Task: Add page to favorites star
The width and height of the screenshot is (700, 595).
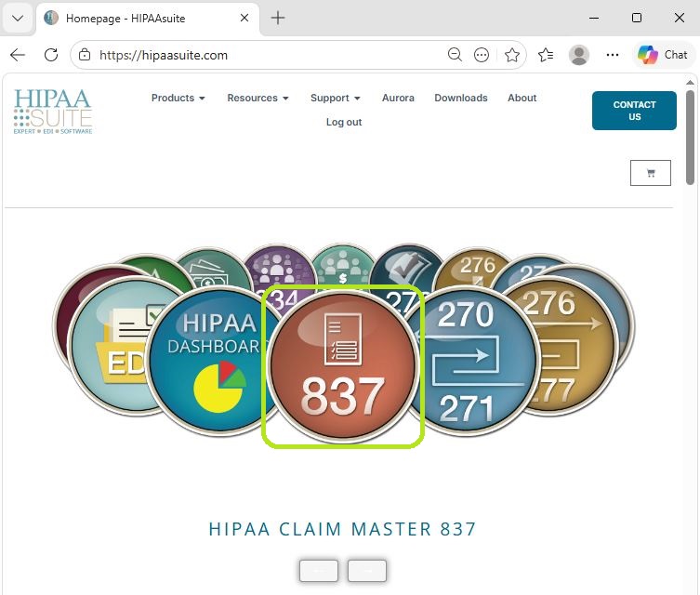Action: point(512,55)
